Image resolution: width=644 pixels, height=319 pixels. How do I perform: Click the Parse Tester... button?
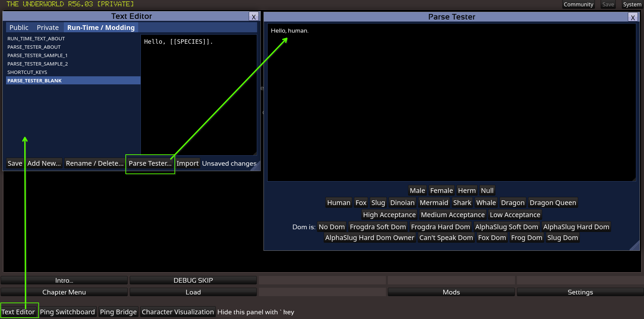pos(150,163)
